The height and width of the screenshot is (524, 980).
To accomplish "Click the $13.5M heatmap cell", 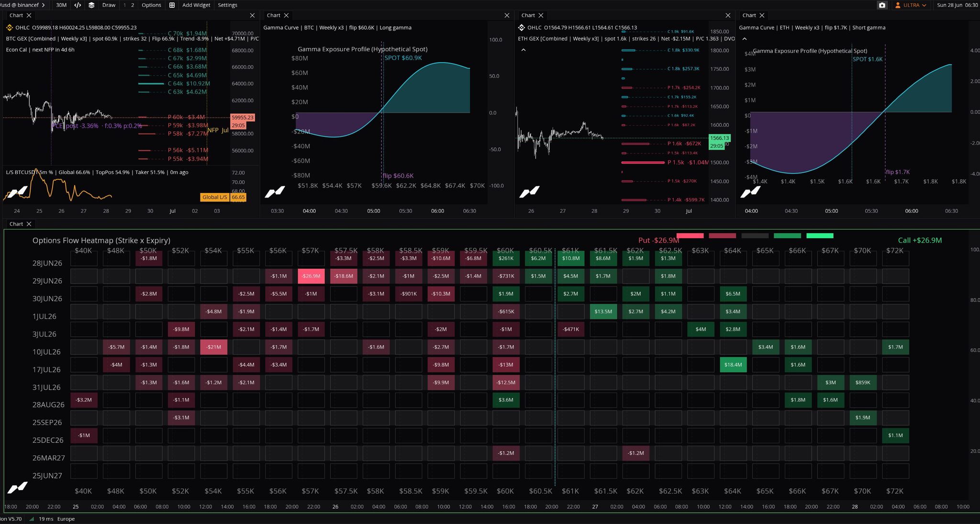I will click(x=603, y=311).
